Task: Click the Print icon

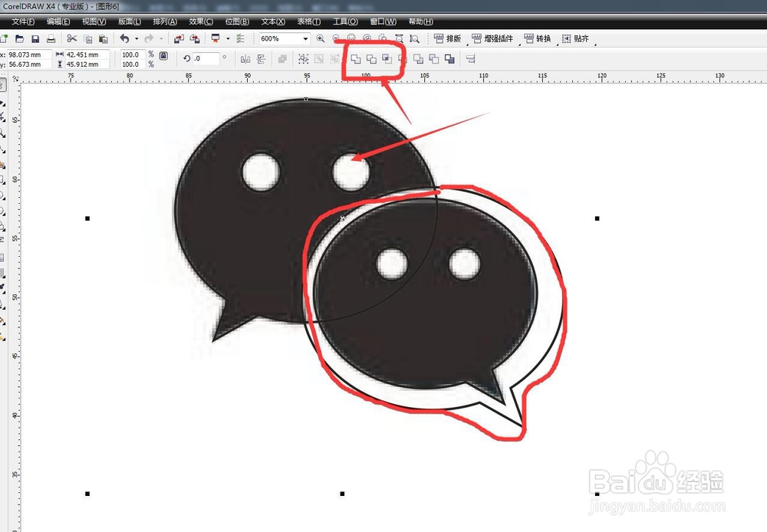Action: click(x=51, y=38)
